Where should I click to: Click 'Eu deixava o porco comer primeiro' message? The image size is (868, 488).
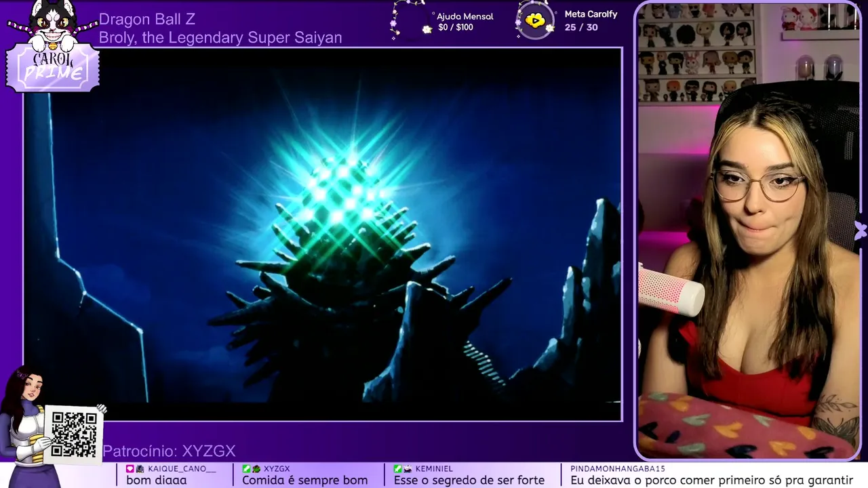pyautogui.click(x=711, y=480)
